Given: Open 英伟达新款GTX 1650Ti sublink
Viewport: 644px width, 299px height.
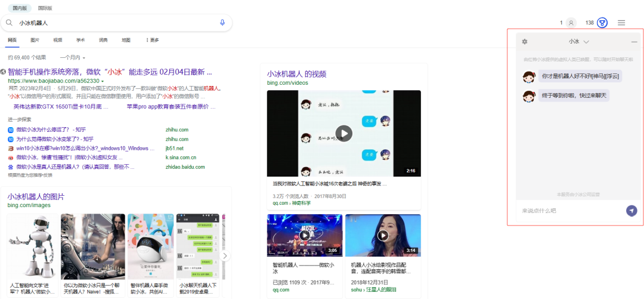Looking at the screenshot, I should (x=61, y=107).
